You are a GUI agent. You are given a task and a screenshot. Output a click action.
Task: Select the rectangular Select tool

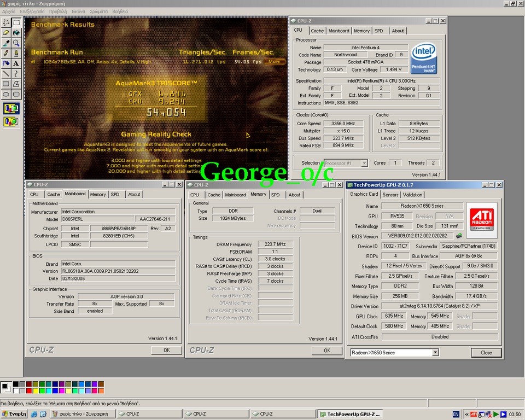pyautogui.click(x=16, y=22)
